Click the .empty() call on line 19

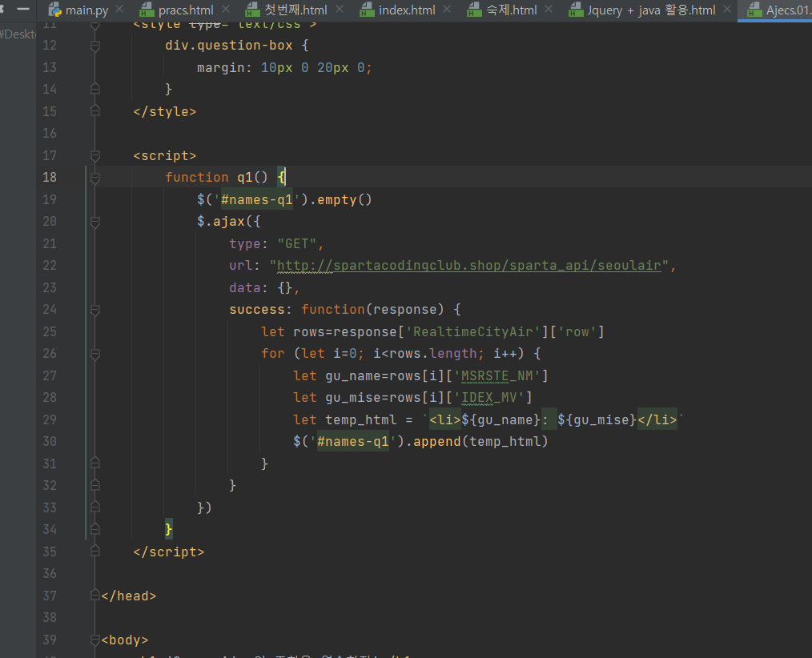click(x=340, y=200)
